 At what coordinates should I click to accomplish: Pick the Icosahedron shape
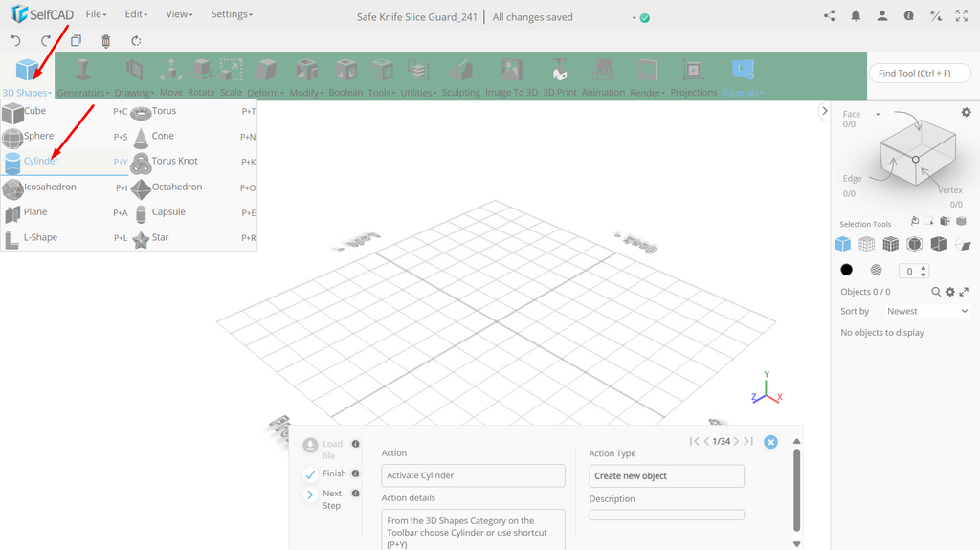(x=65, y=187)
